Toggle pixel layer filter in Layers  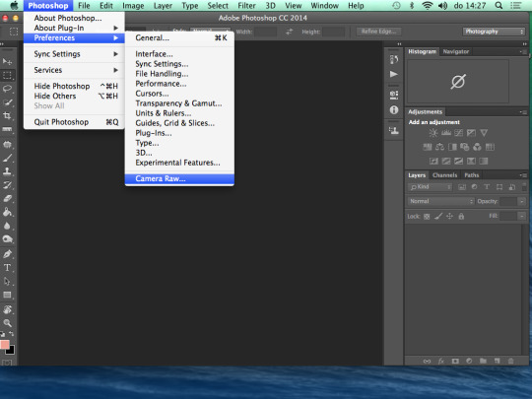462,187
